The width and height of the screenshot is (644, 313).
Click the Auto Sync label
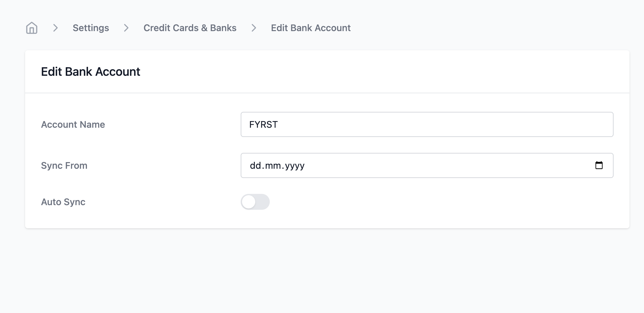point(63,202)
